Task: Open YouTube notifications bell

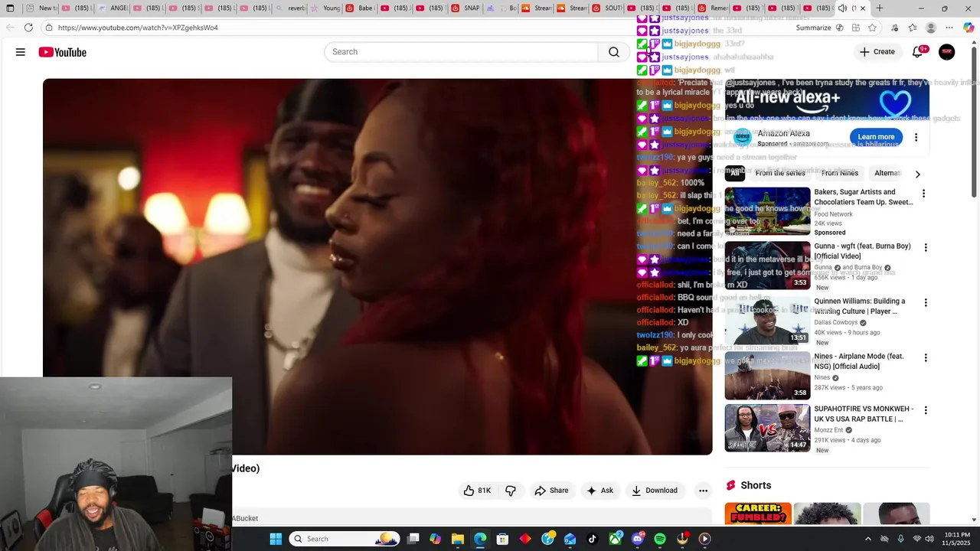Action: pyautogui.click(x=918, y=52)
